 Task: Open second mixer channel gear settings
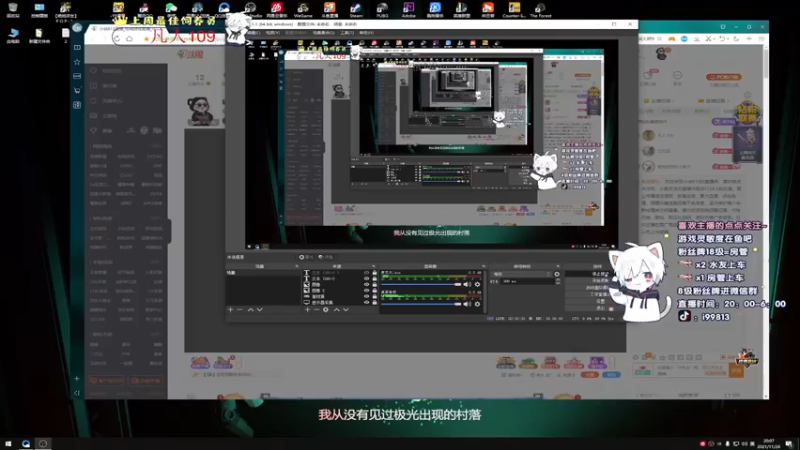(x=477, y=304)
